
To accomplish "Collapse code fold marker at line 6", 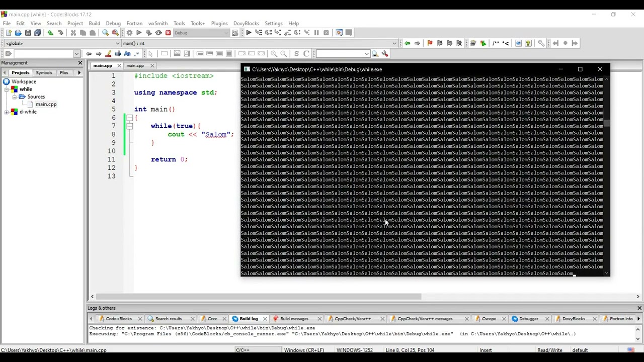I will pyautogui.click(x=129, y=118).
